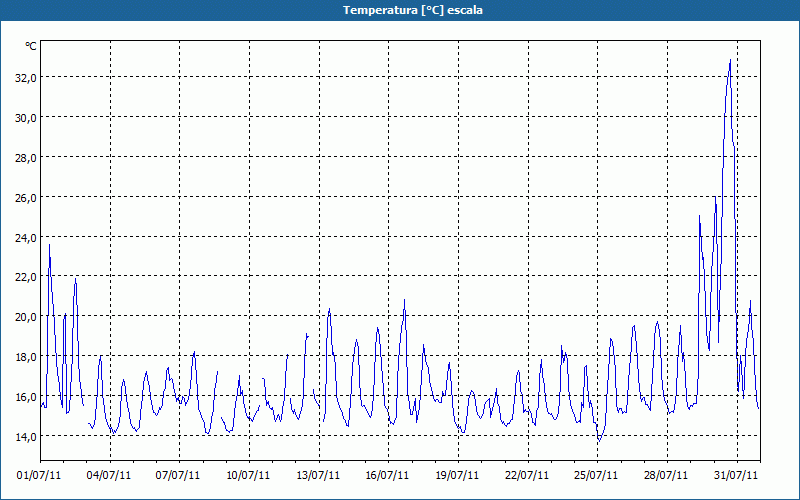Screen dimensions: 800x500
Task: Select the 28,0 y-axis label
Action: [26, 157]
